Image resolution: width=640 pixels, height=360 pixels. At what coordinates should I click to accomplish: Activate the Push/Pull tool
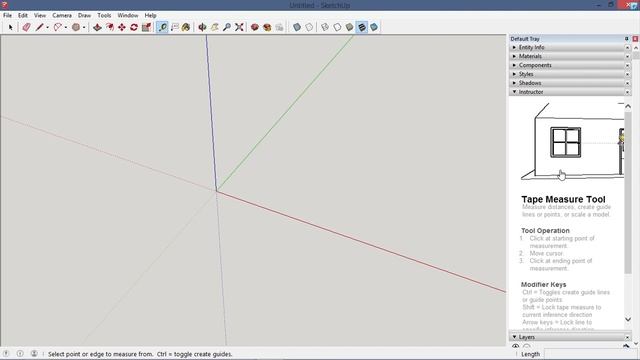97,27
